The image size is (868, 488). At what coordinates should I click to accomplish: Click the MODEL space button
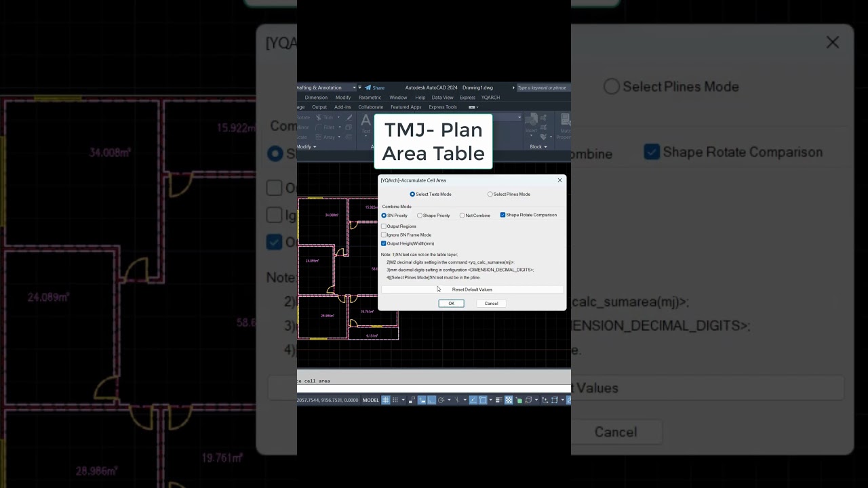tap(371, 400)
